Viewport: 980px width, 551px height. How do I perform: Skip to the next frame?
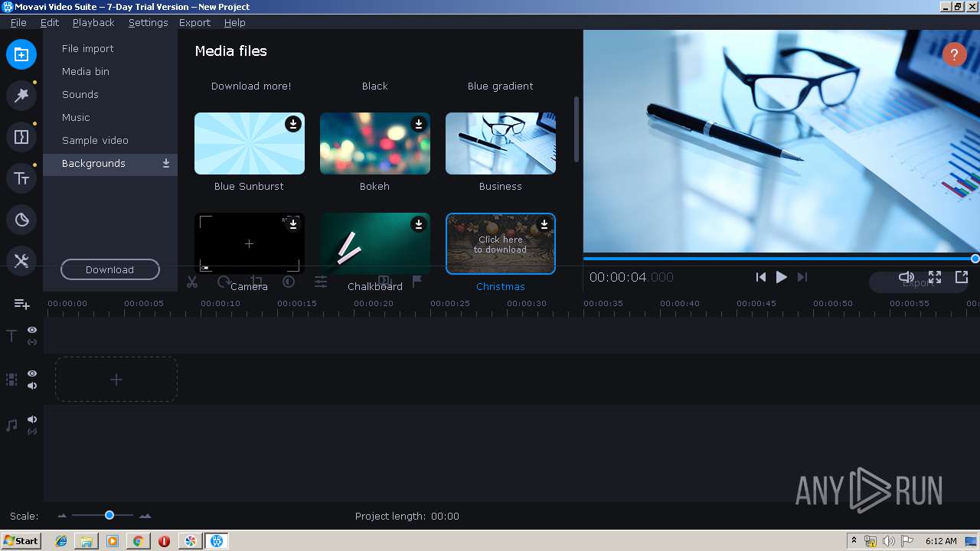click(x=802, y=277)
